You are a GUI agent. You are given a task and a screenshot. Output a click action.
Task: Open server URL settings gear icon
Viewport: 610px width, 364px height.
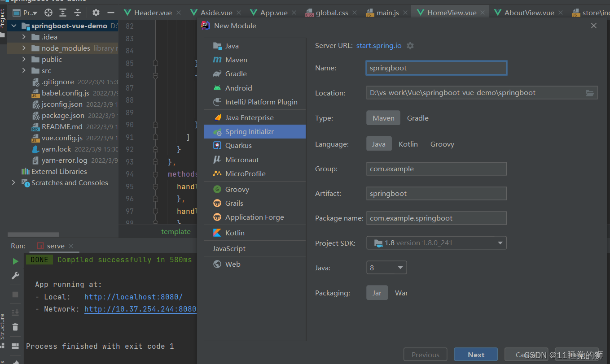pos(410,46)
